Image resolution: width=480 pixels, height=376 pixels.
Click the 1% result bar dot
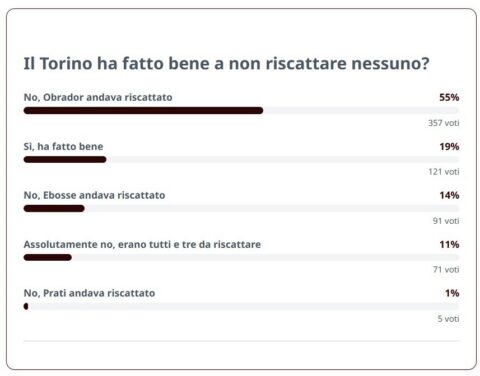[26, 306]
